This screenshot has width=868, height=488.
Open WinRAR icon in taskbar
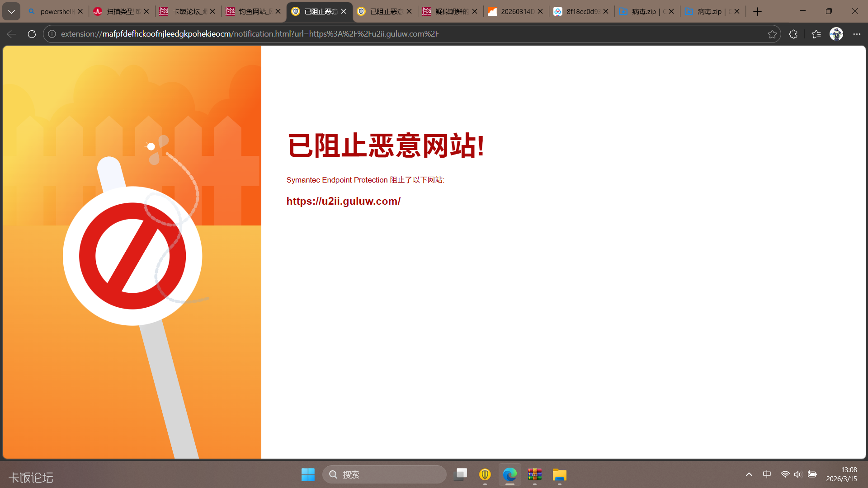(534, 474)
